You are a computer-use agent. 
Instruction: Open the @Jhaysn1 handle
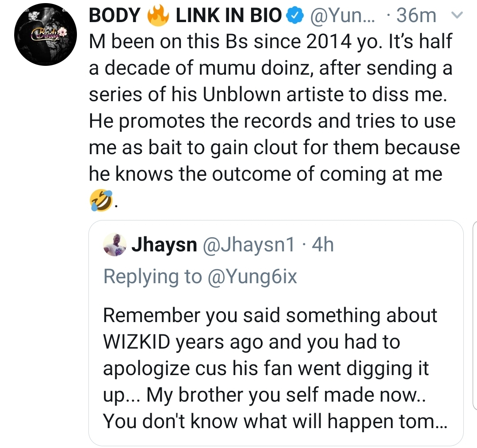pos(248,245)
